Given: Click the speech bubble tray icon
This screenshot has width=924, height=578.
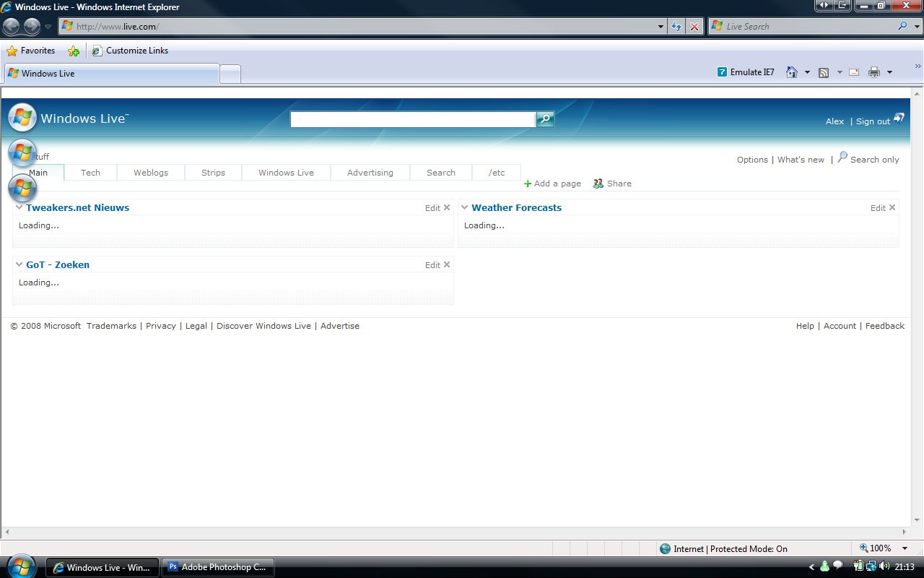Looking at the screenshot, I should coord(838,565).
